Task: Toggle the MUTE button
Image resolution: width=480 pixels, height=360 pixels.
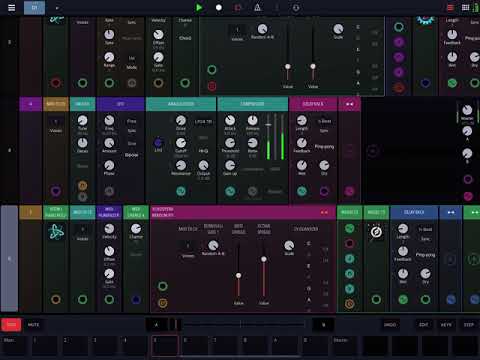Action: (x=33, y=324)
